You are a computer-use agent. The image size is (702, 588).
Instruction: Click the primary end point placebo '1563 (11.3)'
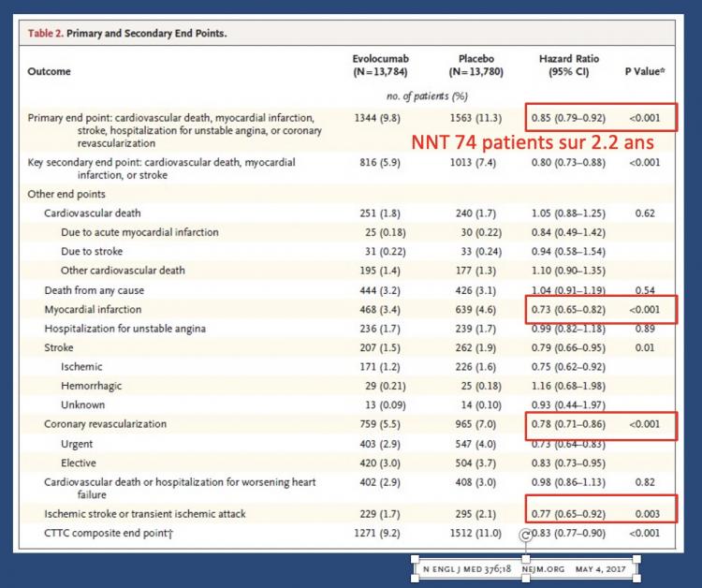click(475, 118)
